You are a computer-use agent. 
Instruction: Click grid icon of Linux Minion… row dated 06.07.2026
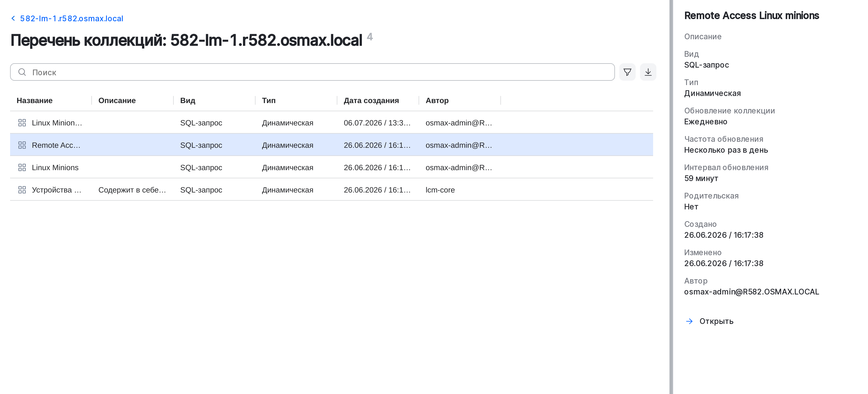pyautogui.click(x=22, y=123)
